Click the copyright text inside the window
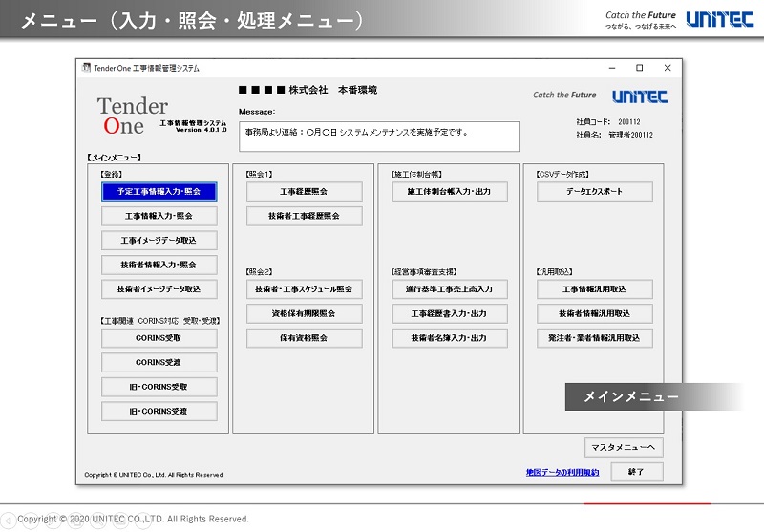The width and height of the screenshot is (764, 532). click(x=154, y=475)
